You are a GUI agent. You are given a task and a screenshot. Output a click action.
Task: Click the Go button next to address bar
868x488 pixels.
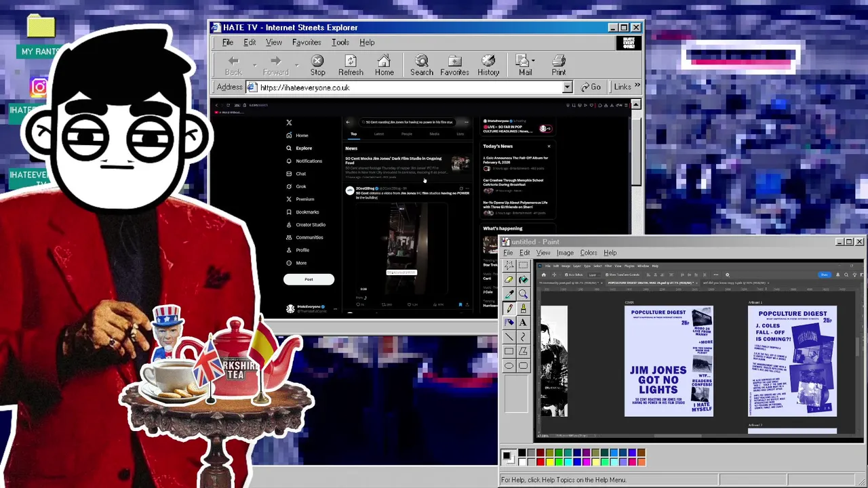[x=591, y=87]
